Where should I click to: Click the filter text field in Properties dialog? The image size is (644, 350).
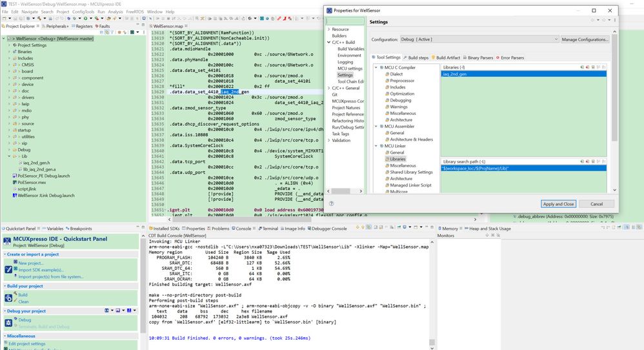(346, 21)
